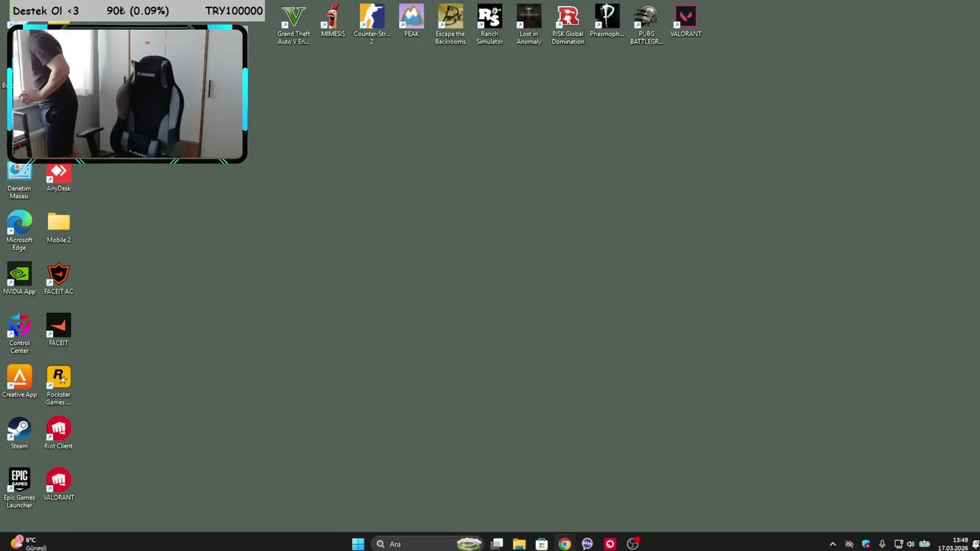Open the Grand Theft Auto V shortcut
Viewport: 980px width, 551px height.
293,25
